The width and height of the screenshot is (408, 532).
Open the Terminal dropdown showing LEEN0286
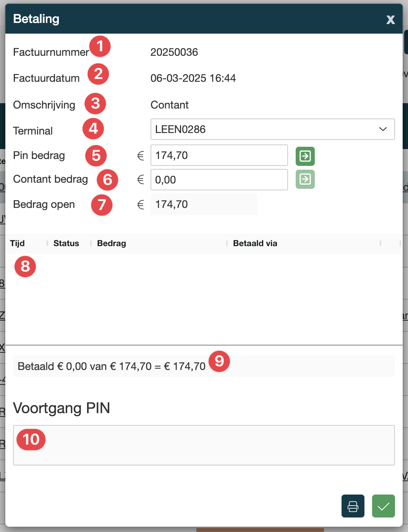272,129
